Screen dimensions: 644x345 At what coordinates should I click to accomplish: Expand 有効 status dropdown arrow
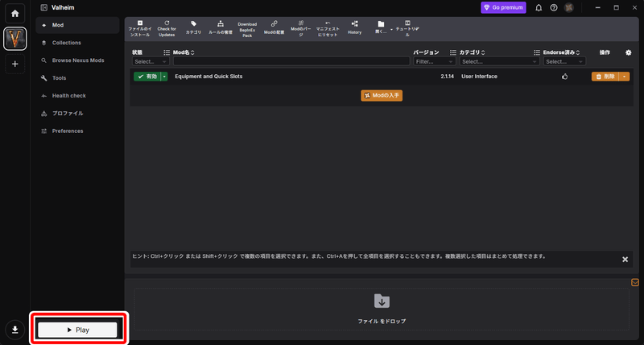pos(164,77)
